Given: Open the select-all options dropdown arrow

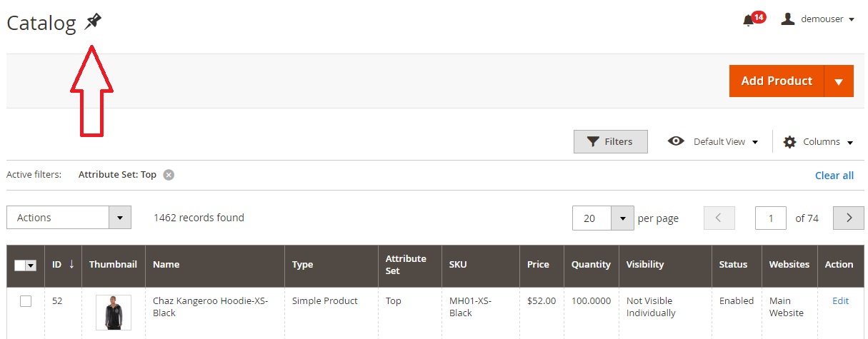Looking at the screenshot, I should [x=31, y=265].
